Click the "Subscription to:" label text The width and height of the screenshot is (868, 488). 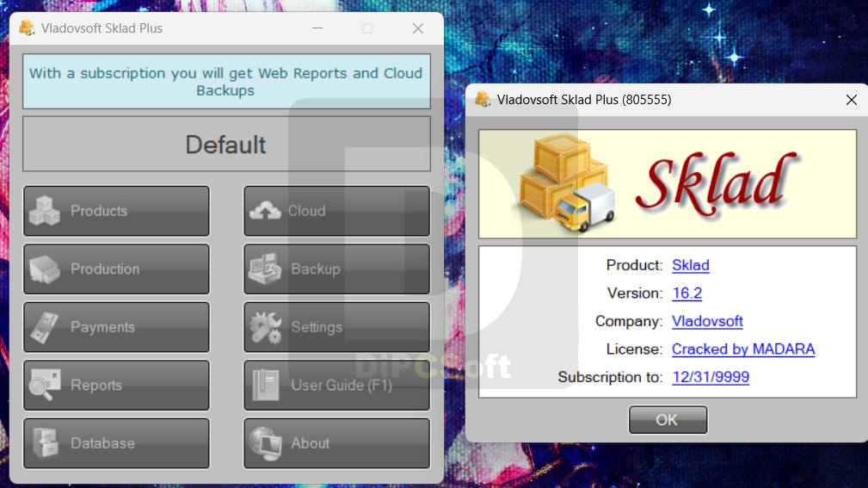click(x=610, y=377)
